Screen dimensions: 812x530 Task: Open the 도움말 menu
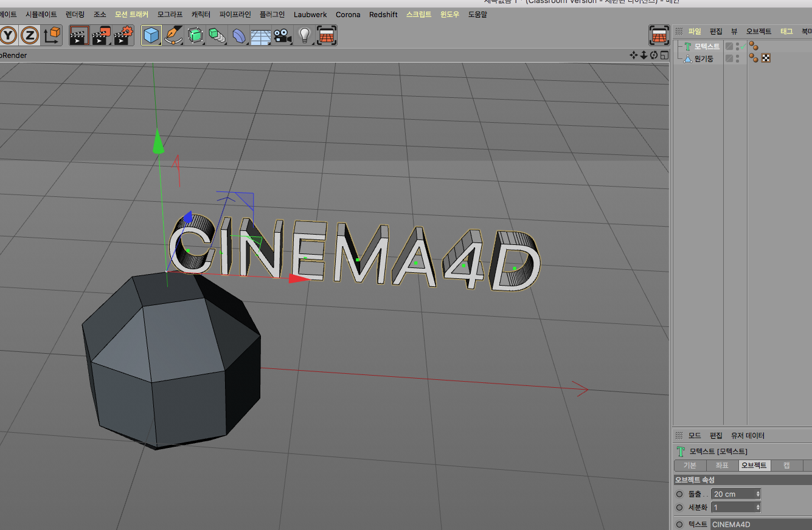(477, 15)
